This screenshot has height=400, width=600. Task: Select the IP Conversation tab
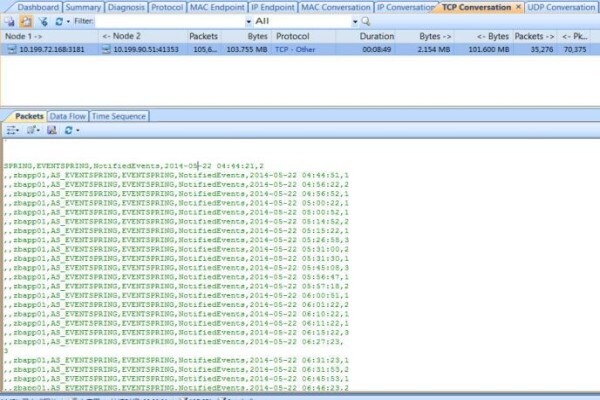pos(406,7)
